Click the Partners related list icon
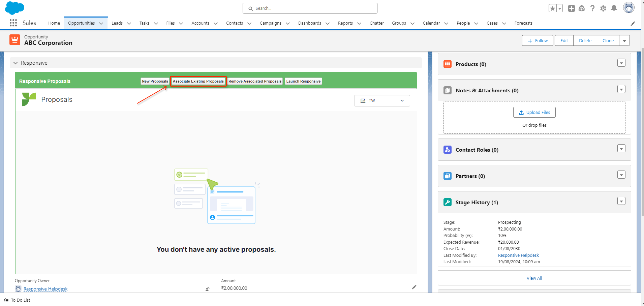 [x=448, y=176]
